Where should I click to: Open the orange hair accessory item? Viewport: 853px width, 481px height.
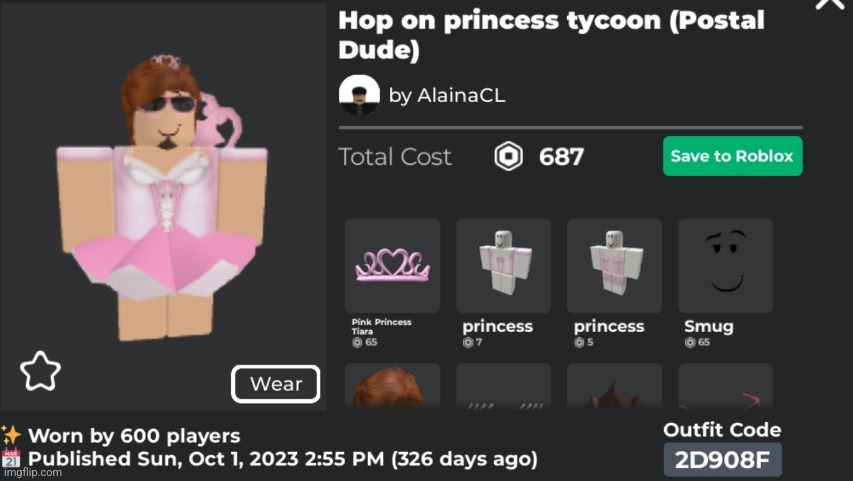(x=392, y=386)
